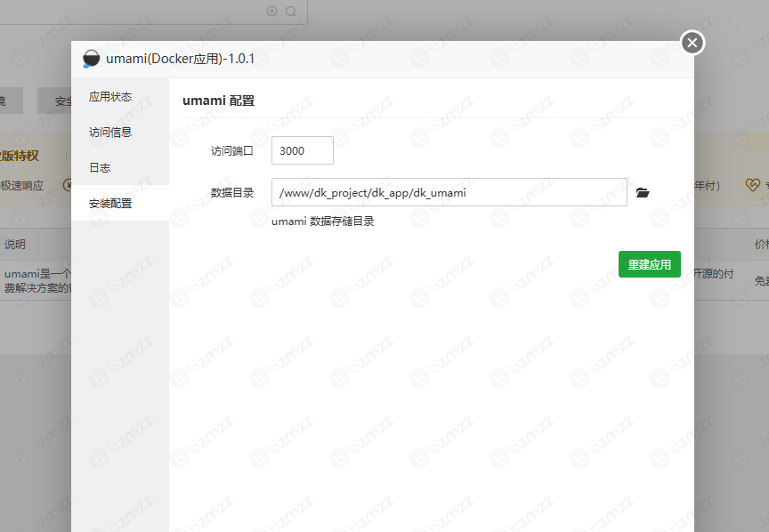Click the hint text umami 数据存储目录
This screenshot has width=769, height=532.
click(323, 222)
